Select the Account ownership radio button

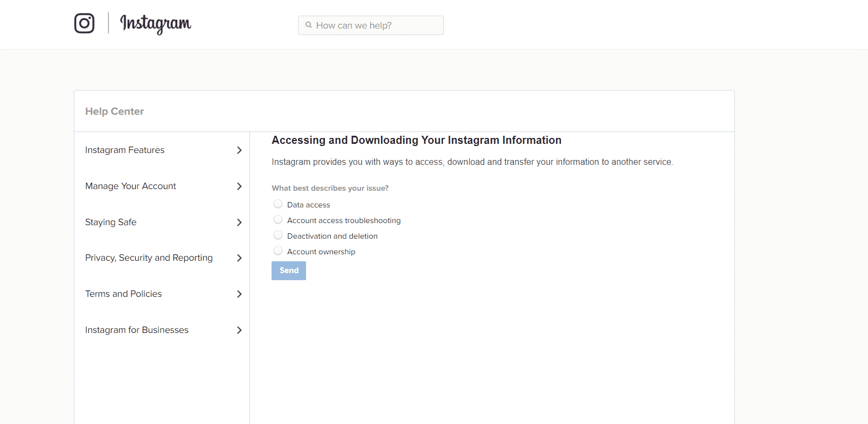[x=278, y=251]
